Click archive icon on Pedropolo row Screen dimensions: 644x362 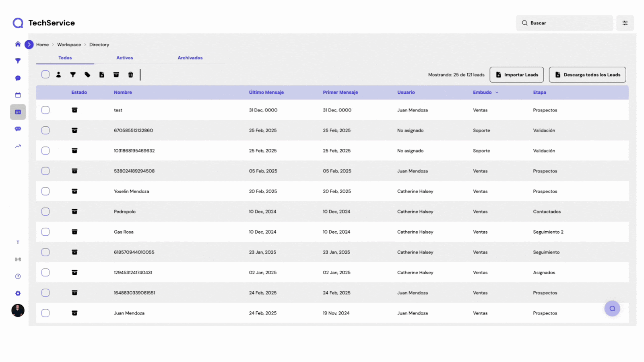(74, 212)
